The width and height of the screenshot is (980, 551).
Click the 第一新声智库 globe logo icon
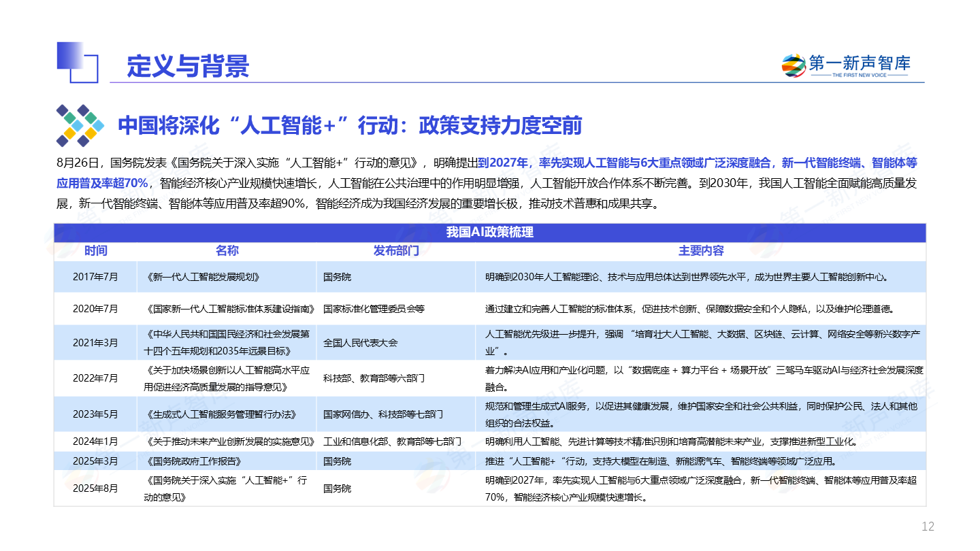coord(793,65)
